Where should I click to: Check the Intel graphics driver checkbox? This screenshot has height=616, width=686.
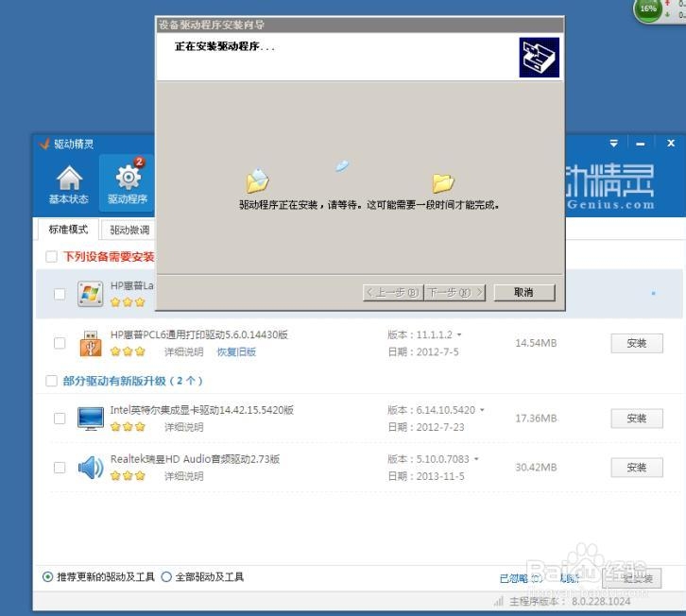(x=60, y=419)
